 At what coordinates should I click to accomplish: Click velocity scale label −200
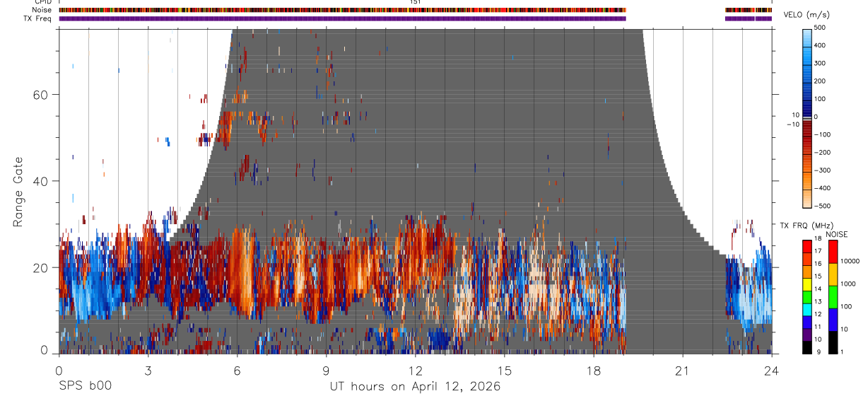click(822, 152)
